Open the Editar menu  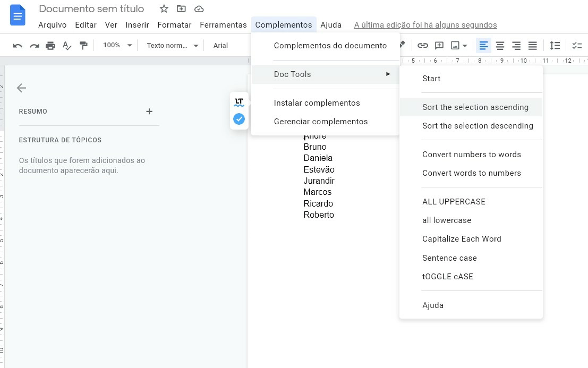click(x=86, y=25)
